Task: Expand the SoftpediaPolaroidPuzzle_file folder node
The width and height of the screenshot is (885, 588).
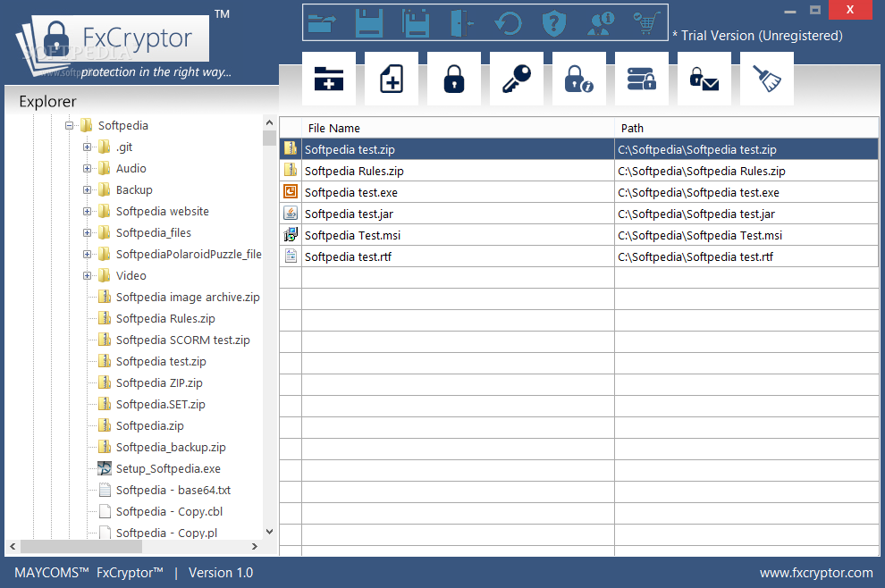Action: (x=87, y=254)
